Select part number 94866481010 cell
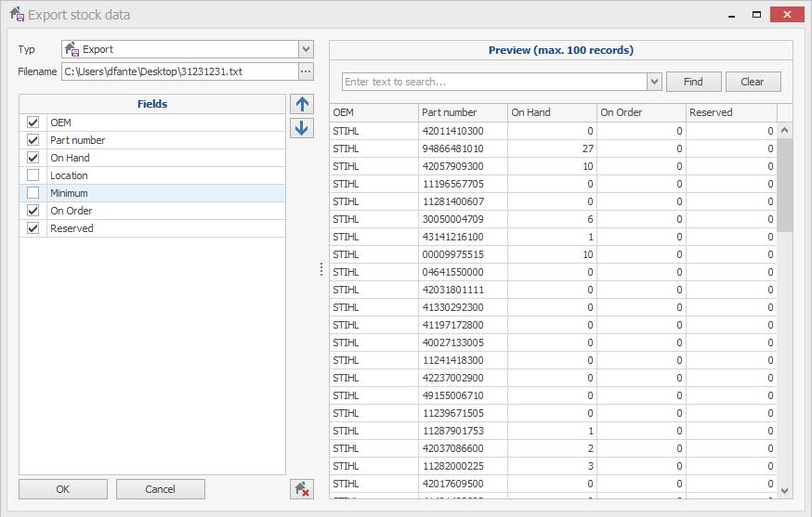This screenshot has width=812, height=517. [x=463, y=149]
